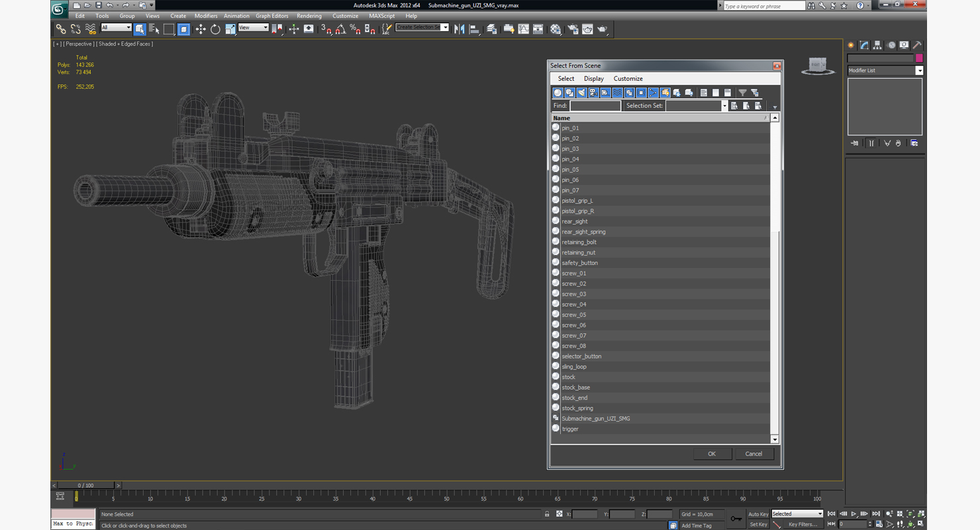The width and height of the screenshot is (980, 530).
Task: Click the time slider 0 / 100 handle
Action: click(x=85, y=486)
